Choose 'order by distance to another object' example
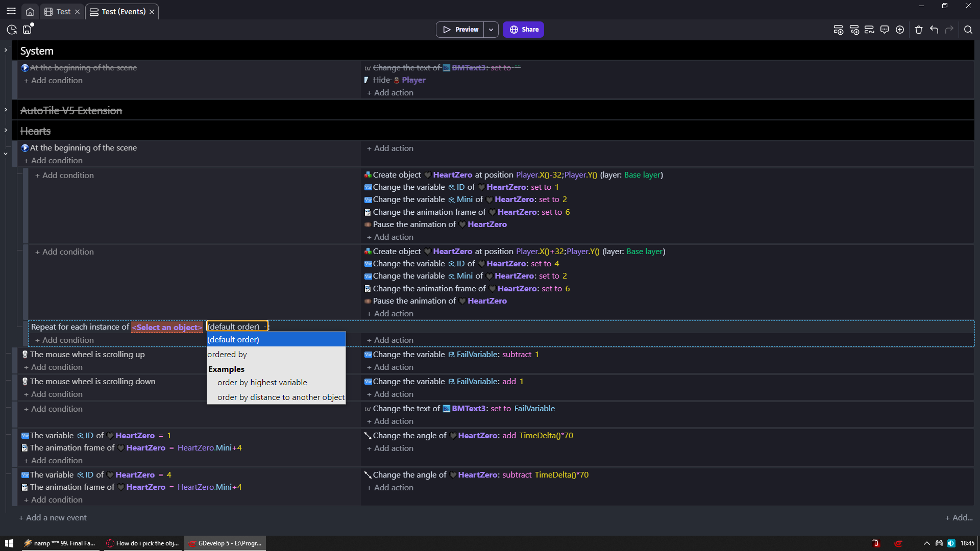This screenshot has height=551, width=980. pyautogui.click(x=276, y=397)
